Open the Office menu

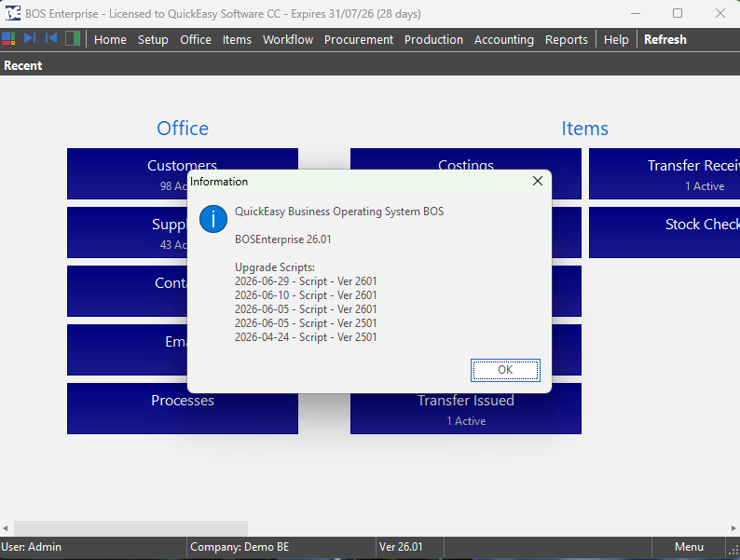coord(196,40)
